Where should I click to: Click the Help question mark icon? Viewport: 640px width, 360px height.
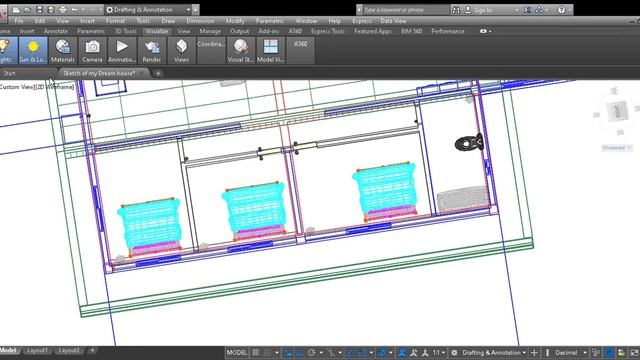click(x=562, y=10)
